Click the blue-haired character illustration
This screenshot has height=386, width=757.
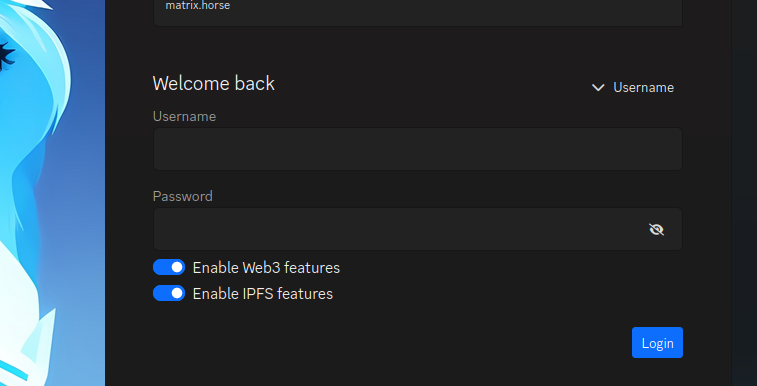pyautogui.click(x=52, y=193)
